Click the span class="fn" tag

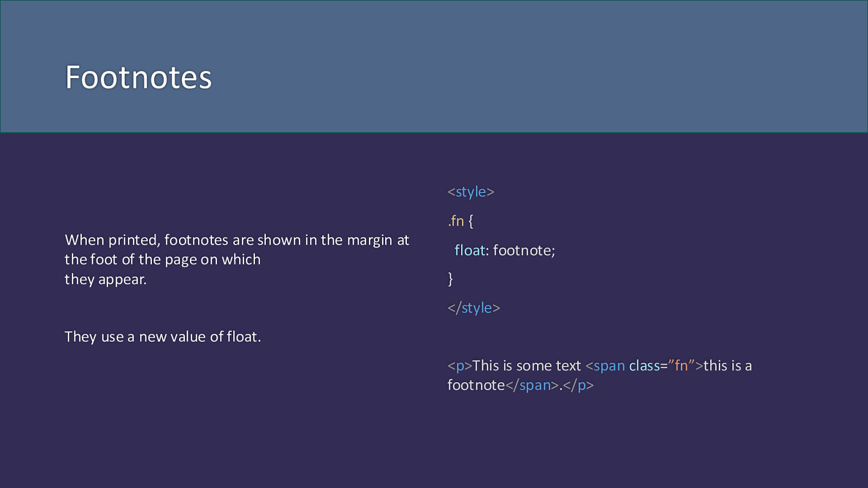(644, 366)
